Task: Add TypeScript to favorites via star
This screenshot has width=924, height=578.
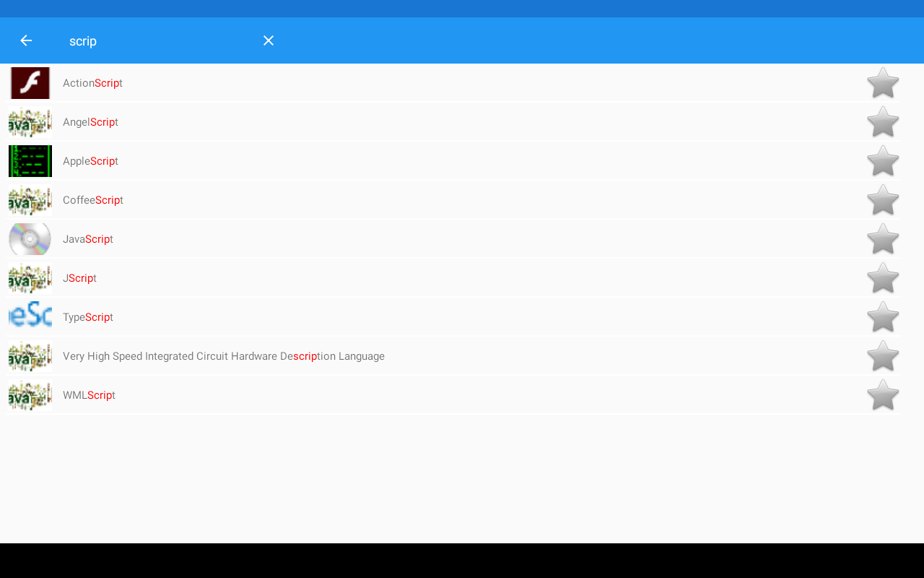Action: pyautogui.click(x=883, y=317)
